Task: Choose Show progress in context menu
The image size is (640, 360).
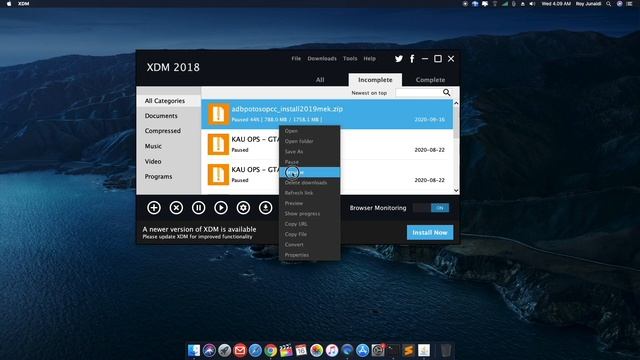Action: pos(309,213)
